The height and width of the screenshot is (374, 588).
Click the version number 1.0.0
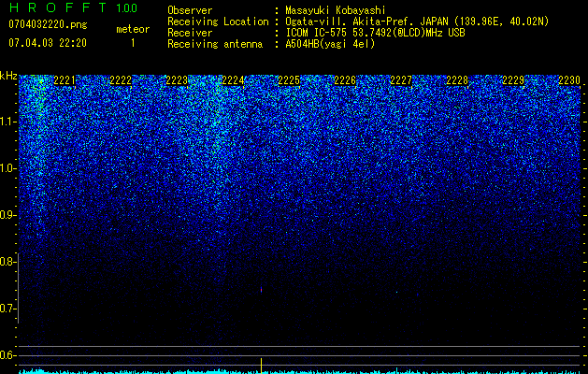127,7
